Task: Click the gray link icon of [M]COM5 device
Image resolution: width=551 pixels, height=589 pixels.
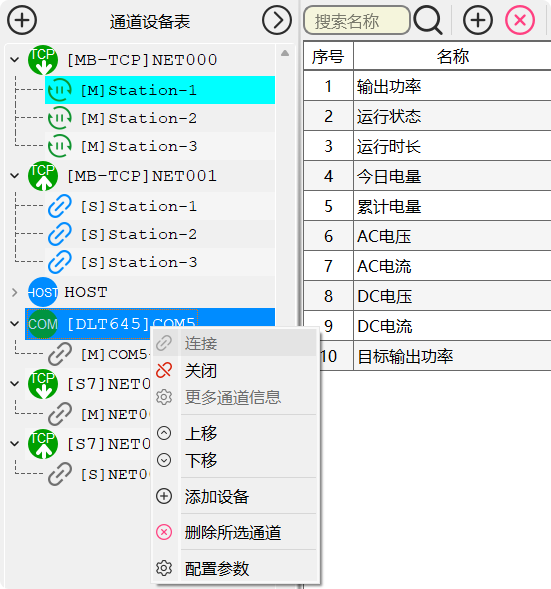Action: tap(60, 354)
